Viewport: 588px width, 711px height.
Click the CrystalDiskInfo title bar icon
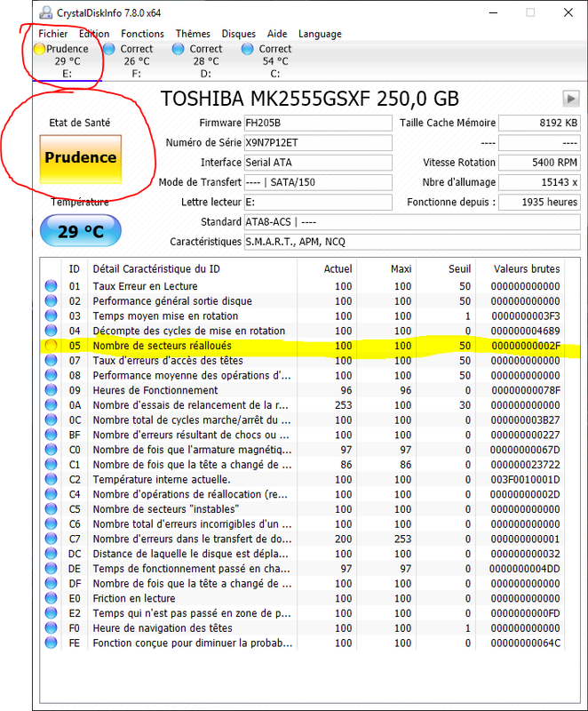[x=45, y=12]
